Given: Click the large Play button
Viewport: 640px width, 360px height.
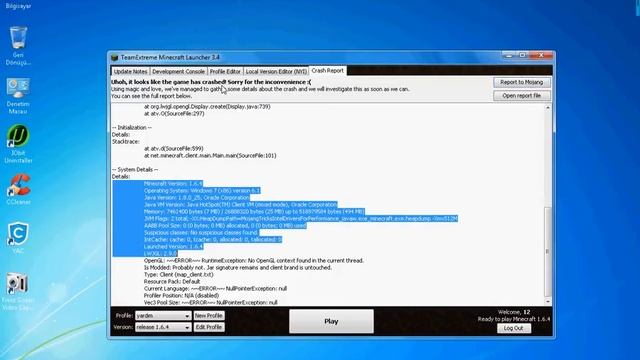Looking at the screenshot, I should 331,321.
